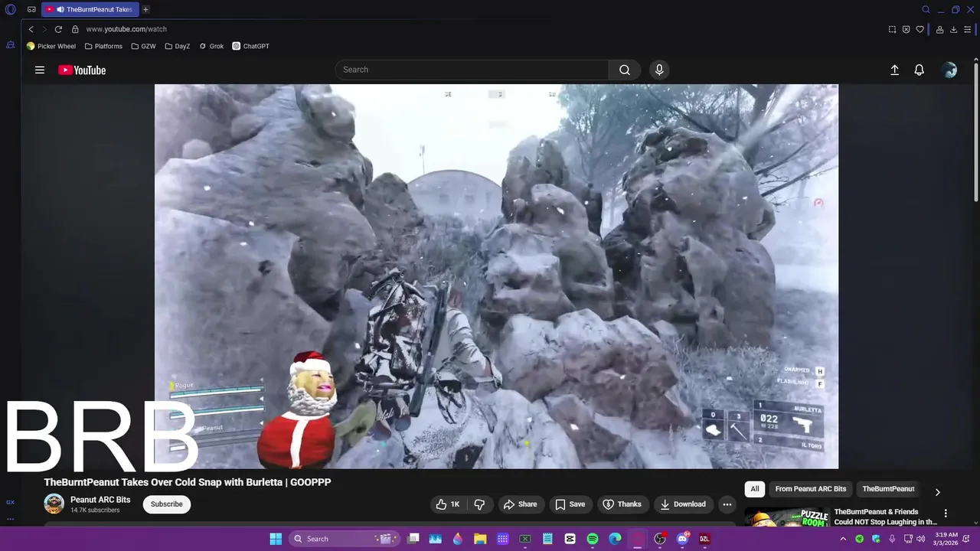Open the YouTube create upload icon
Screen dimensions: 980x551
click(x=894, y=70)
